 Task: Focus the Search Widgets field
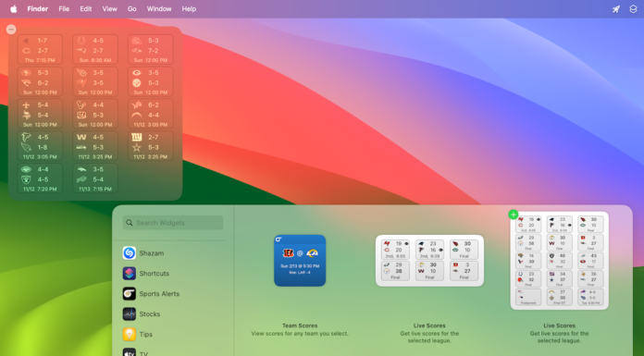172,223
